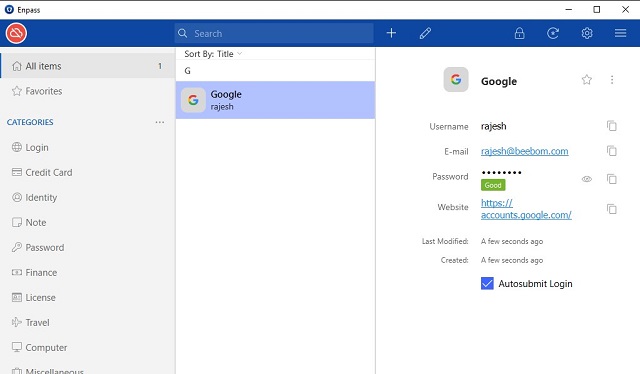
Task: Click Google icon in detail header
Action: [x=456, y=79]
